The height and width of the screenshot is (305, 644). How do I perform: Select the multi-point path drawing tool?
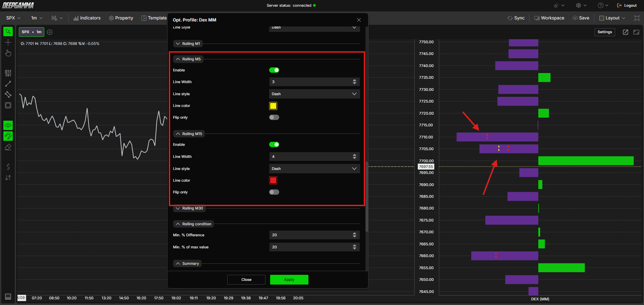point(8,95)
